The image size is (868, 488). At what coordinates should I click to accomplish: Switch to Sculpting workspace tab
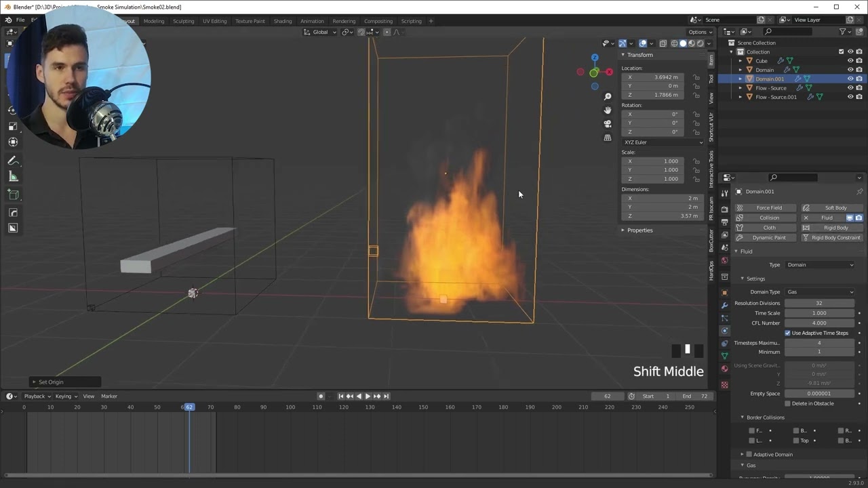click(x=183, y=21)
